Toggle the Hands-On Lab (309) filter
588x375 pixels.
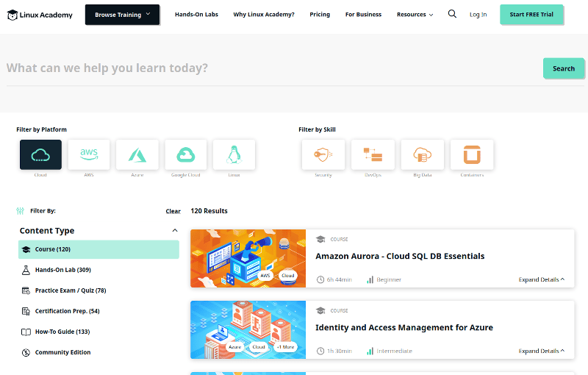click(98, 270)
